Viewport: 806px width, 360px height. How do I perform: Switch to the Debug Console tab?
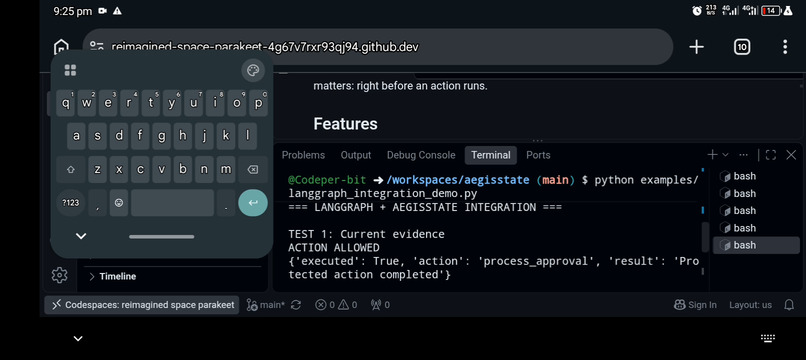coord(421,155)
